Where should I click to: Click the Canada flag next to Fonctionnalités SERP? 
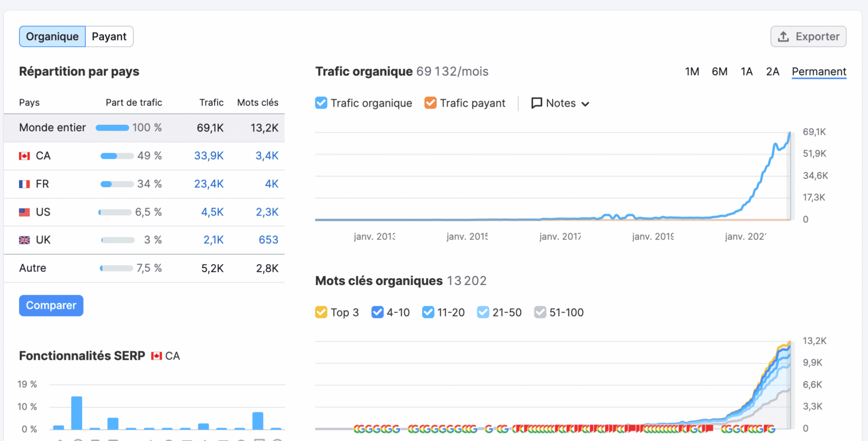[x=157, y=356]
